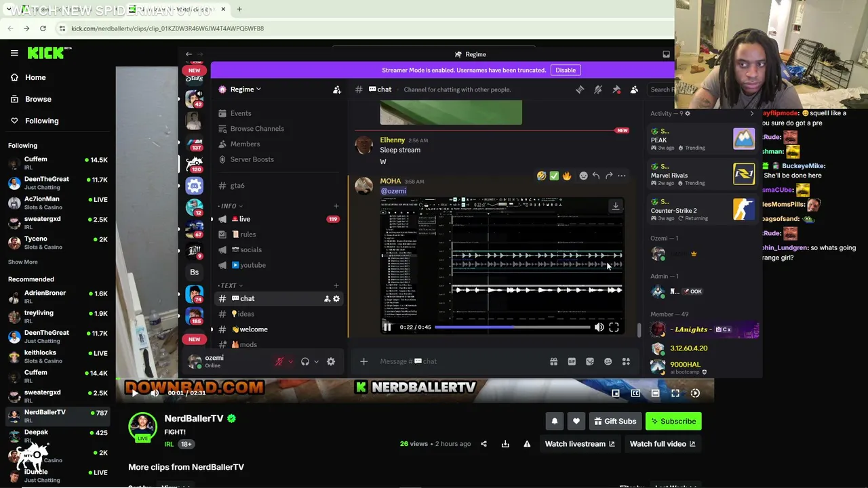Click the Kick logo

[50, 53]
